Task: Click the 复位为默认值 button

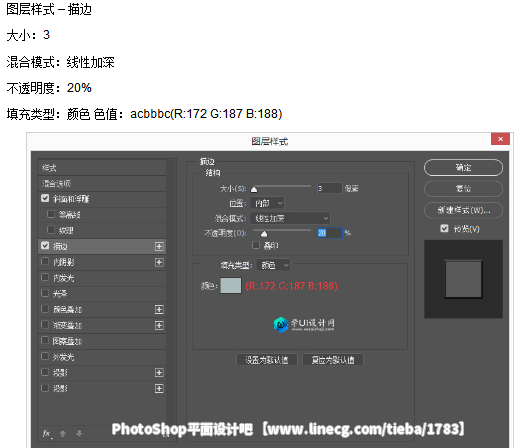Action: 333,360
